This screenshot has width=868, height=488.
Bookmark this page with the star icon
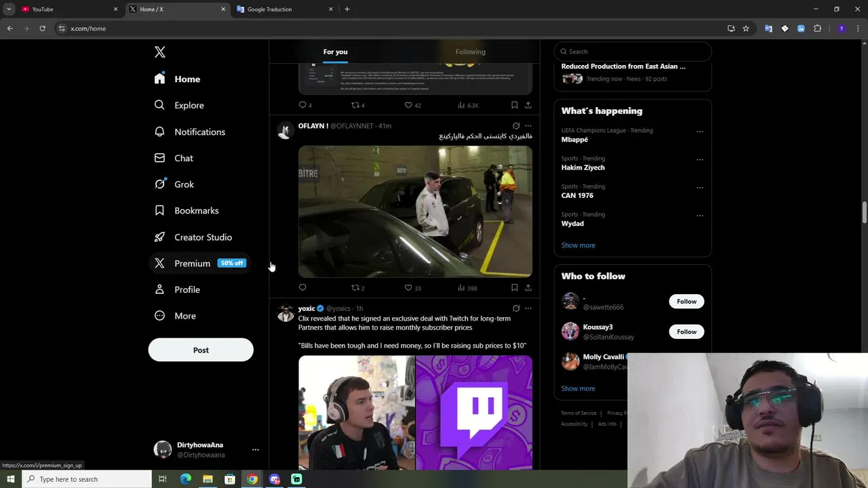pyautogui.click(x=746, y=28)
